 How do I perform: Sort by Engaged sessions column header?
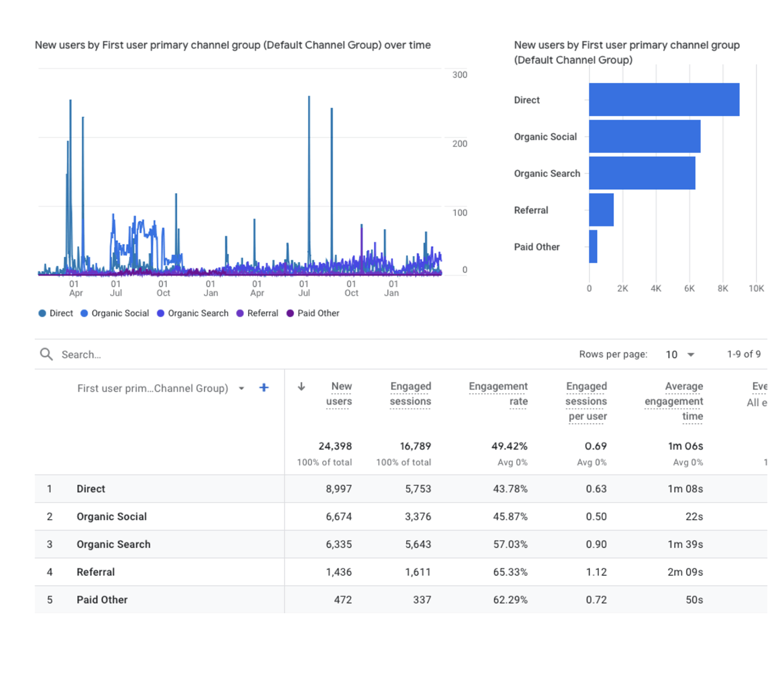(x=410, y=394)
